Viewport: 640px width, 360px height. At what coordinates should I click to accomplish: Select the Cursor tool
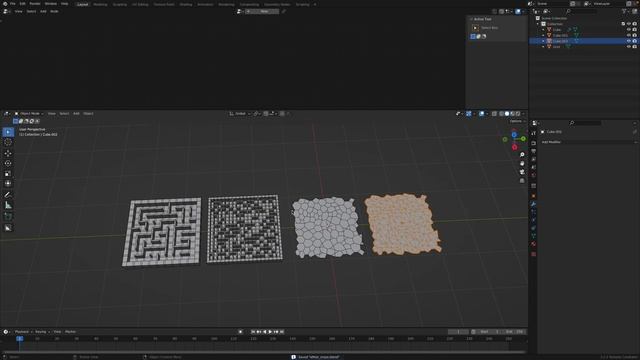(8, 142)
